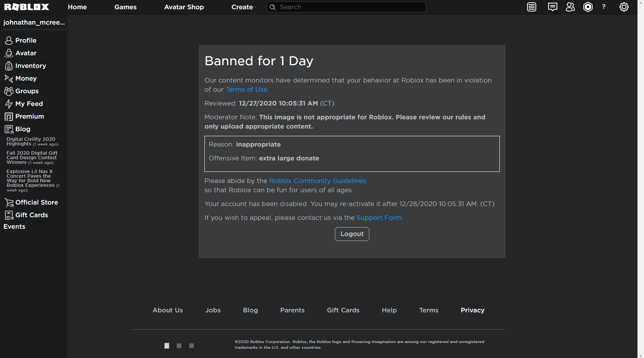Open the Games menu item
The image size is (644, 358).
coord(125,7)
